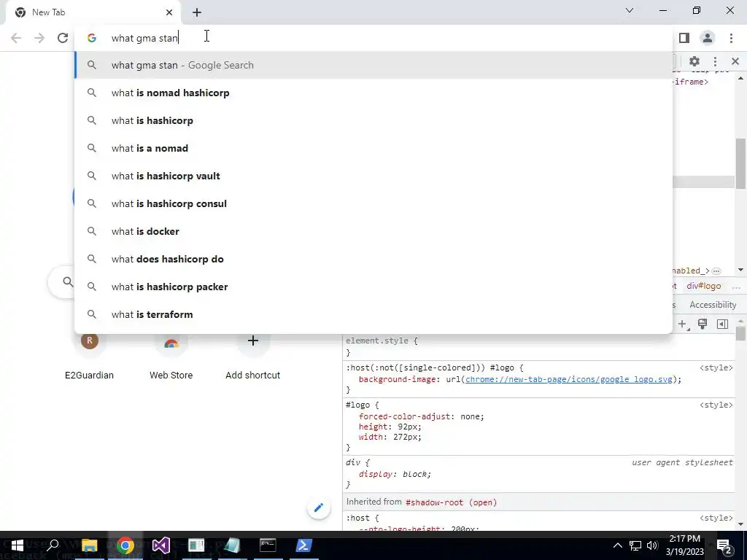Viewport: 747px width, 560px height.
Task: Select 'what gma stan - Google Search' suggestion
Action: (373, 65)
